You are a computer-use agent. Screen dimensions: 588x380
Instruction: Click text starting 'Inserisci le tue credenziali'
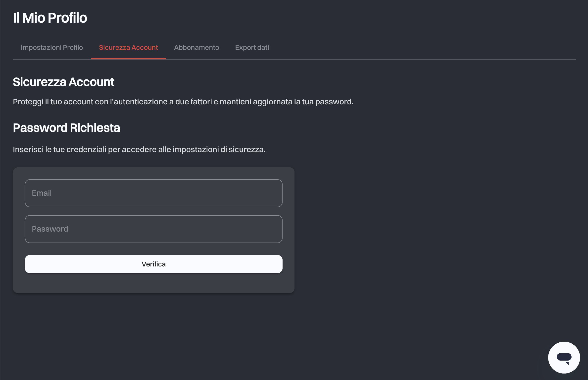click(x=139, y=149)
